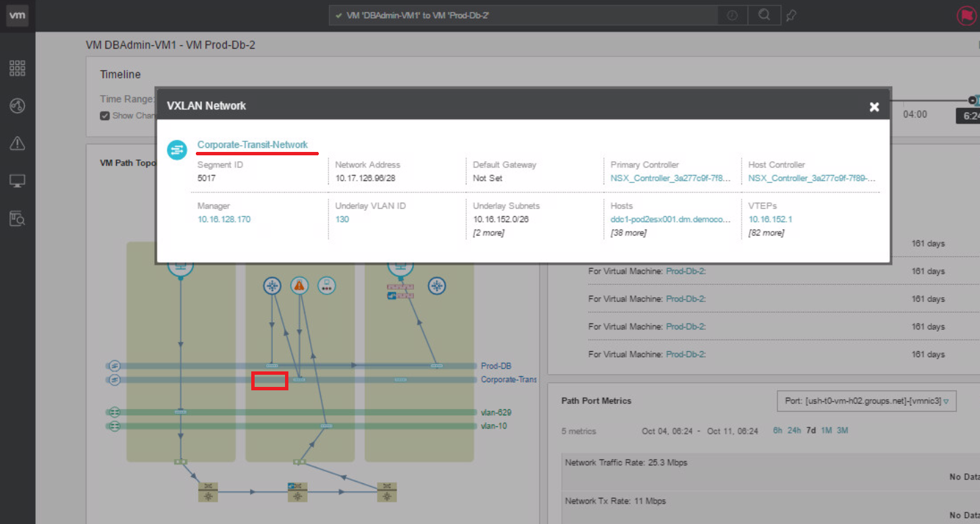
Task: Click the monitor icon in left sidebar
Action: (x=18, y=181)
